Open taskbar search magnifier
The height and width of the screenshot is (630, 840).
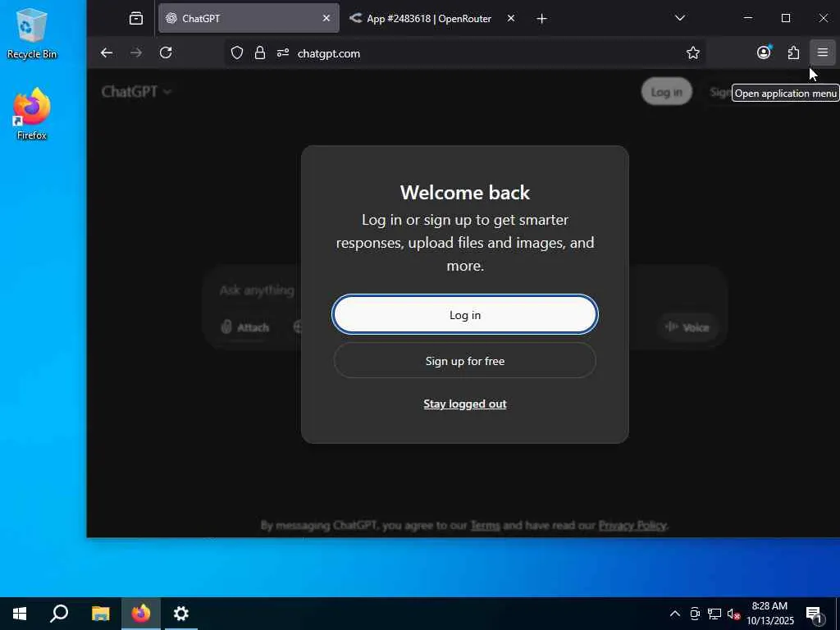click(59, 614)
